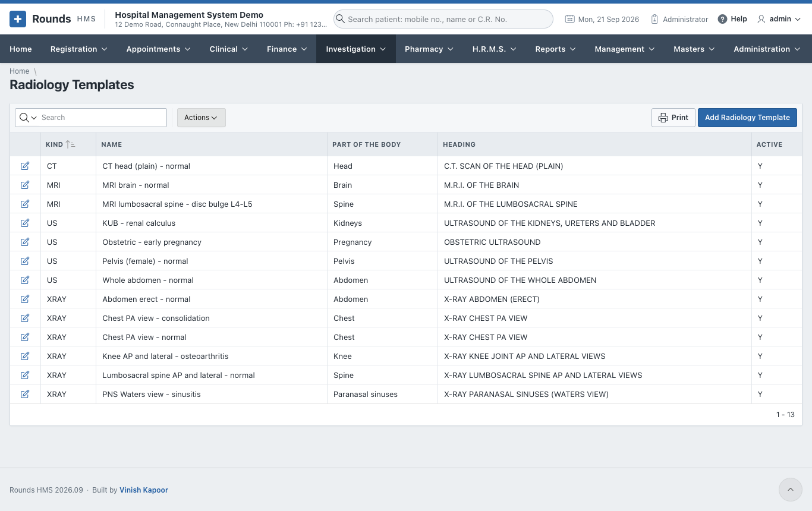
Task: Edit Chest PA view - consolidation row
Action: tap(25, 318)
